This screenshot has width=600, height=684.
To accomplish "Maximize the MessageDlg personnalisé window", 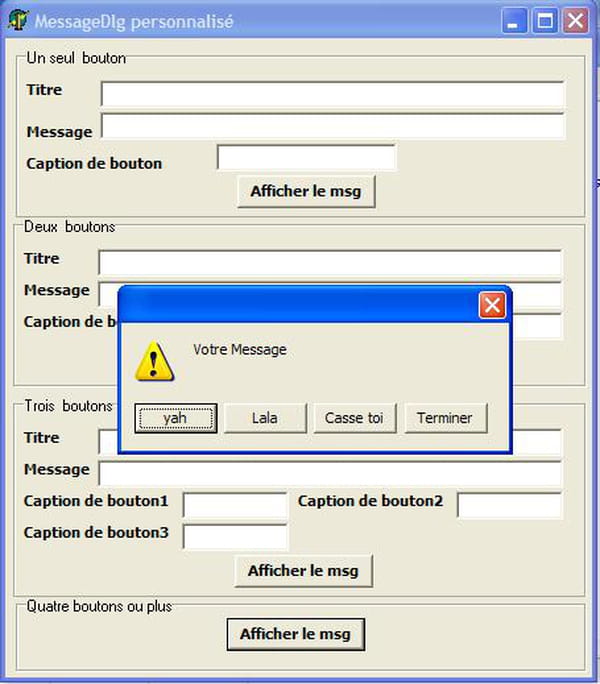I will (x=545, y=21).
